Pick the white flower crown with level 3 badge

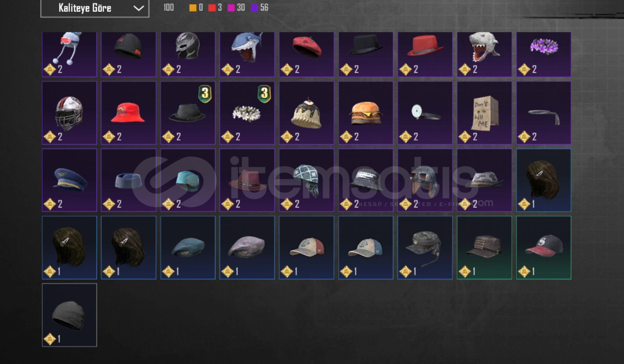point(247,113)
